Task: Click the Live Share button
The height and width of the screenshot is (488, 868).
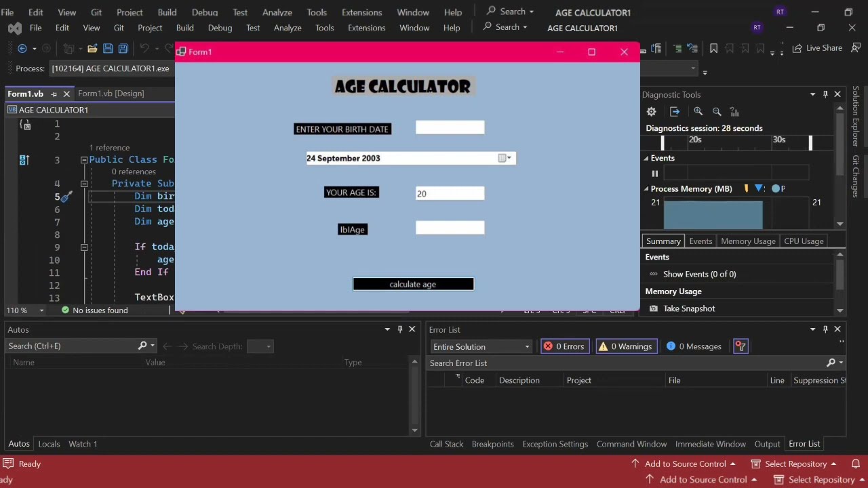Action: click(816, 48)
